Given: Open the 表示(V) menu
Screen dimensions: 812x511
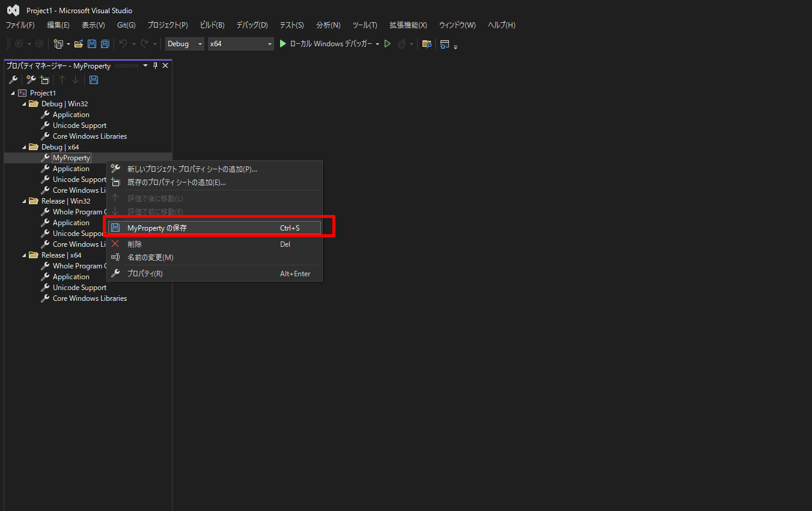Looking at the screenshot, I should [93, 25].
